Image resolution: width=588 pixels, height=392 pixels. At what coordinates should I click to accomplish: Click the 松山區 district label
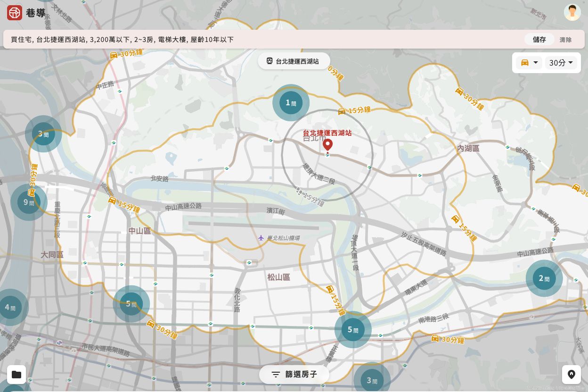279,277
